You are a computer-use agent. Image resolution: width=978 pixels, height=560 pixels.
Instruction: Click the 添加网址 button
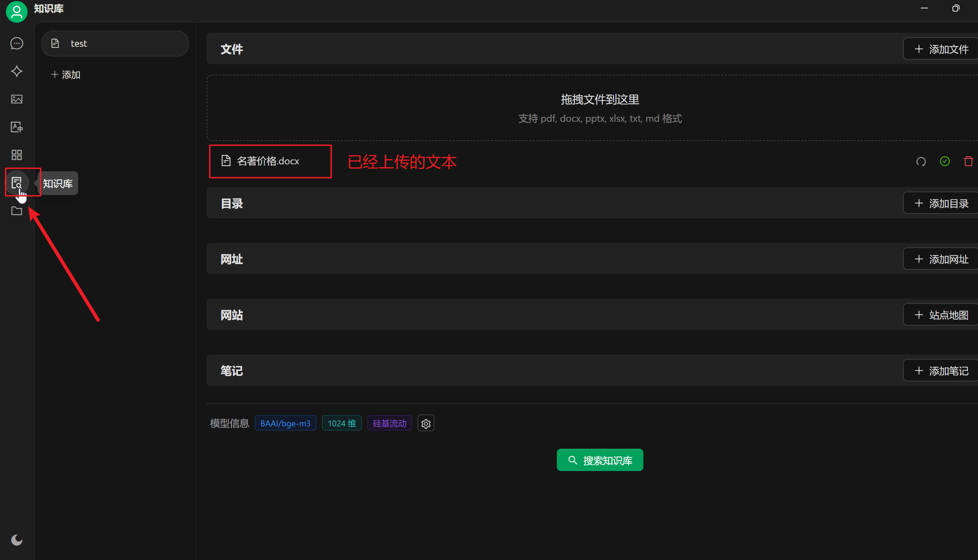941,259
